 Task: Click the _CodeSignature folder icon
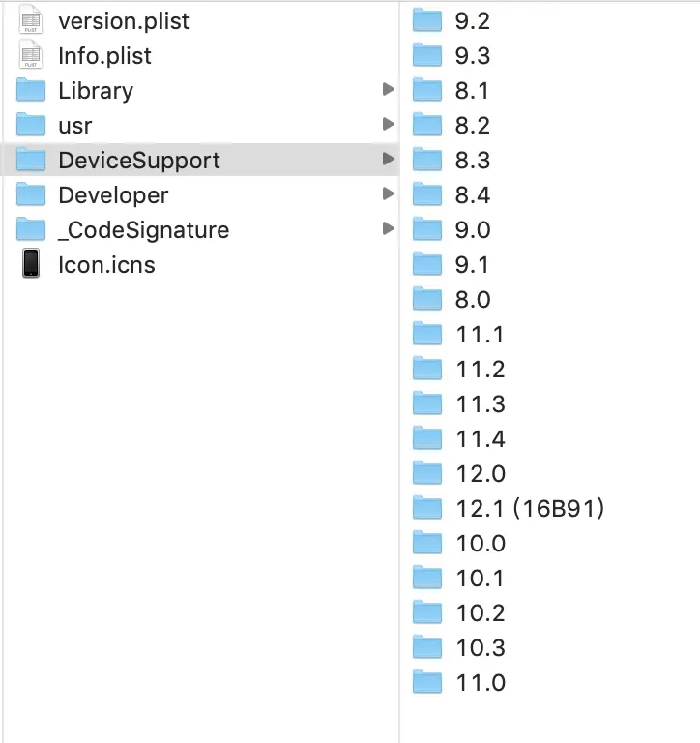point(31,229)
